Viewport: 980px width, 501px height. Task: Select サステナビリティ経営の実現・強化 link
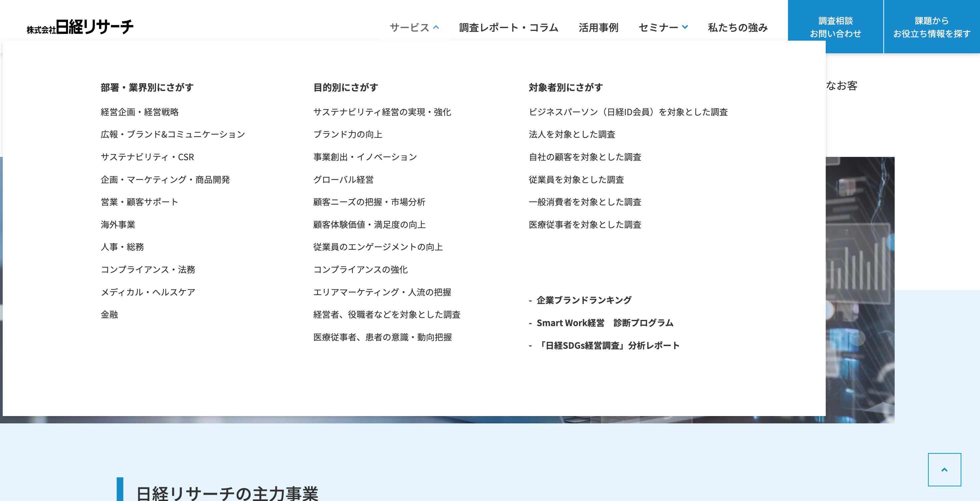pyautogui.click(x=382, y=112)
